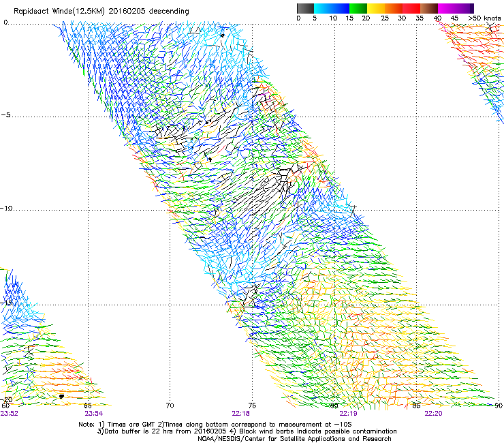
Task: Click the longitude axis label '70'
Action: (170, 406)
